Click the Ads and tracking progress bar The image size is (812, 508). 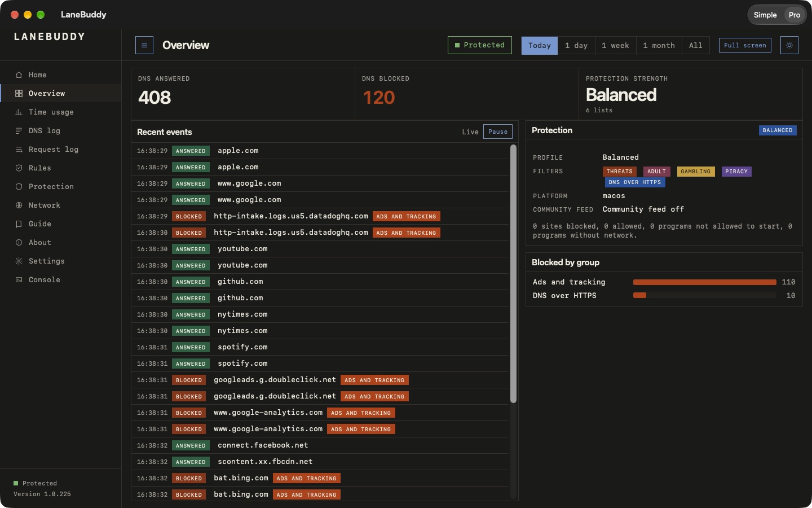click(x=705, y=282)
